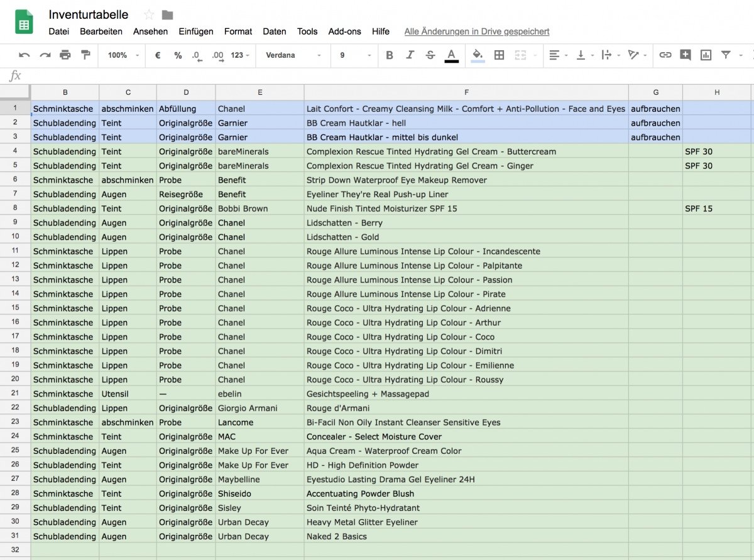Screen dimensions: 754x560
Task: Click the redo arrow
Action: pos(45,55)
